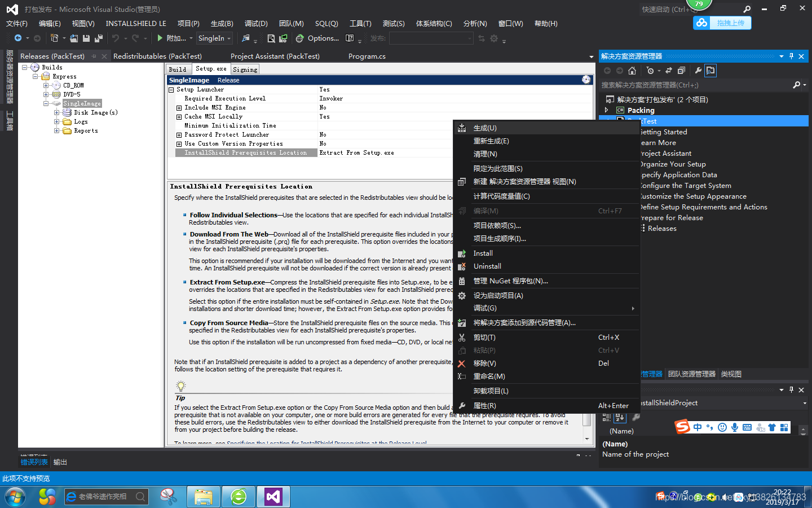Viewport: 812px width, 508px height.
Task: Expand the Reports folder node
Action: pyautogui.click(x=56, y=130)
